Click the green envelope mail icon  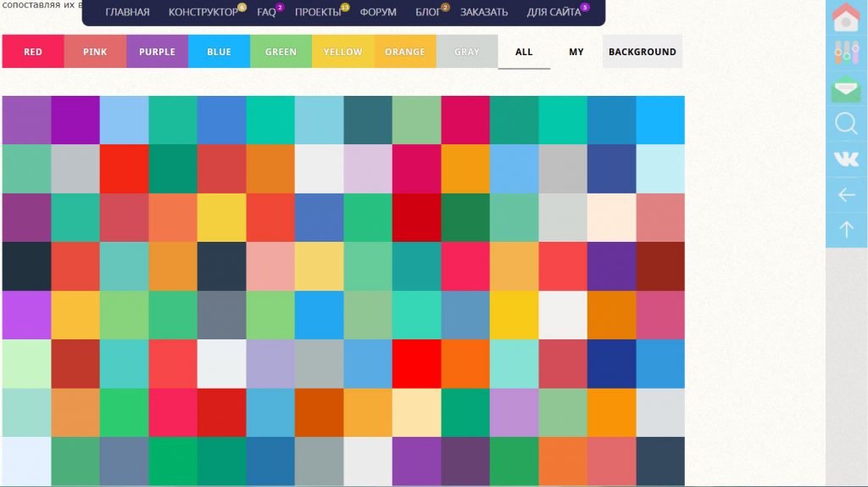pyautogui.click(x=846, y=88)
